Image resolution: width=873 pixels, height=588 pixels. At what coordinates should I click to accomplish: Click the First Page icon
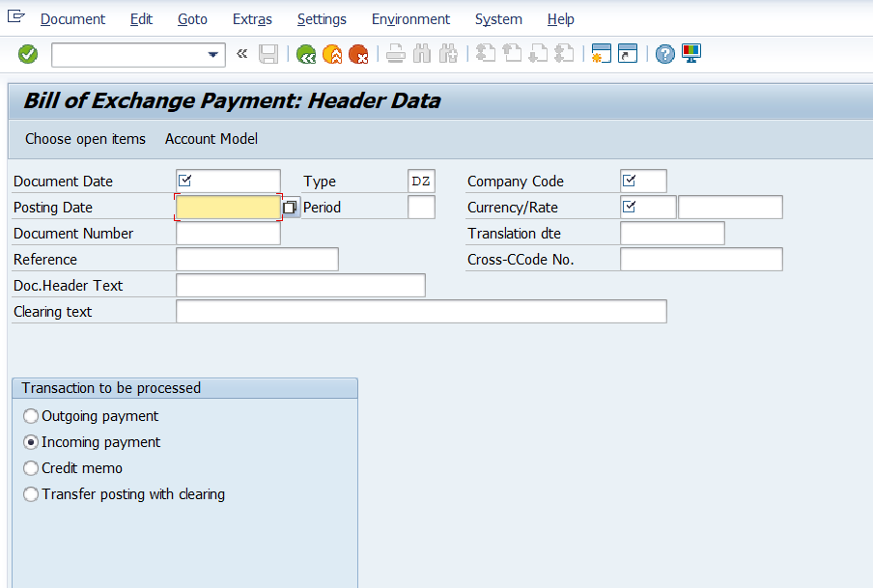click(486, 54)
